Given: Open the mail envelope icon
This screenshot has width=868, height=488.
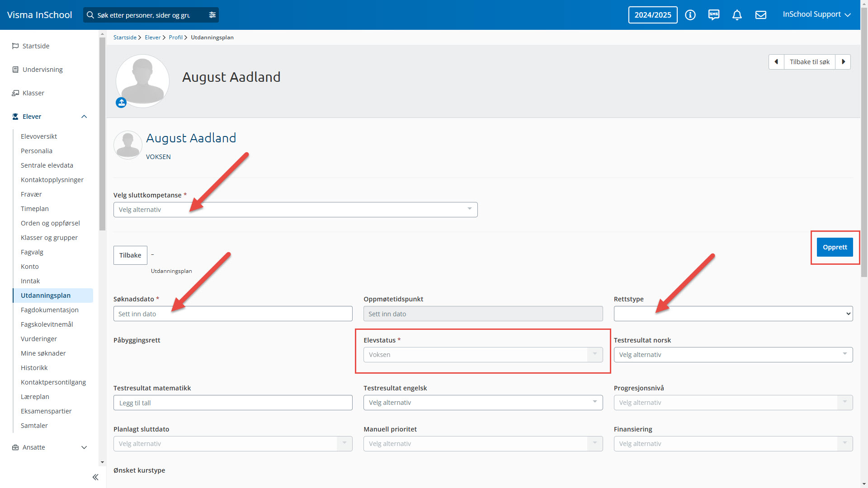Looking at the screenshot, I should point(761,15).
